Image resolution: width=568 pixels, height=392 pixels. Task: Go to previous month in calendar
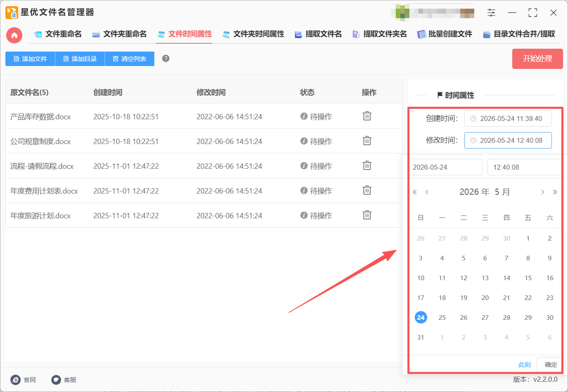[x=427, y=192]
